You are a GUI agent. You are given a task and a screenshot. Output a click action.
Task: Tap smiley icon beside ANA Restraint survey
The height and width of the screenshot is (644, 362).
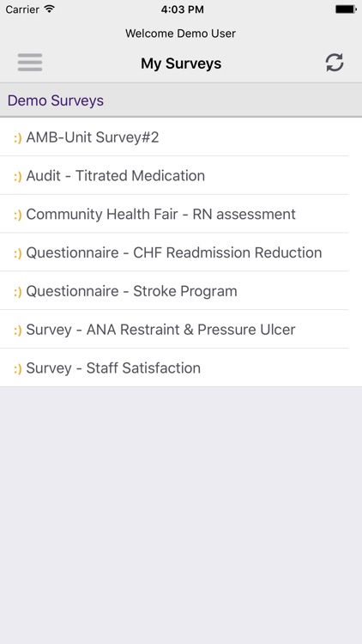(x=18, y=331)
